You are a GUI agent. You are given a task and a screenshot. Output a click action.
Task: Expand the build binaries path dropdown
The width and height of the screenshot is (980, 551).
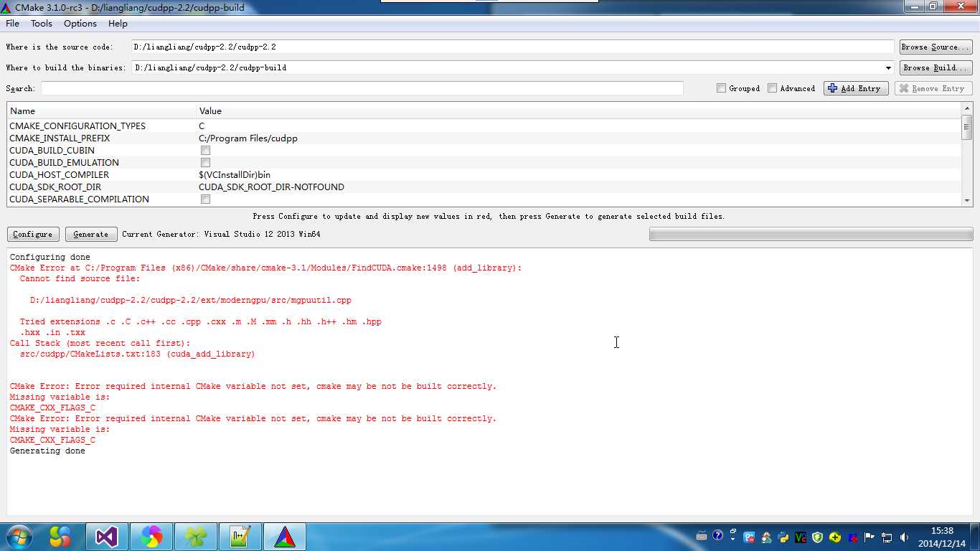[888, 68]
